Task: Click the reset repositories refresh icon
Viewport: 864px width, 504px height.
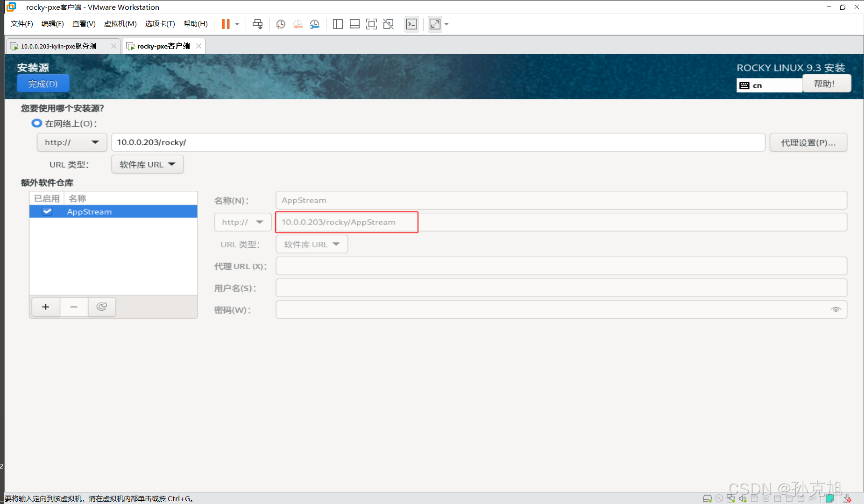Action: (102, 307)
